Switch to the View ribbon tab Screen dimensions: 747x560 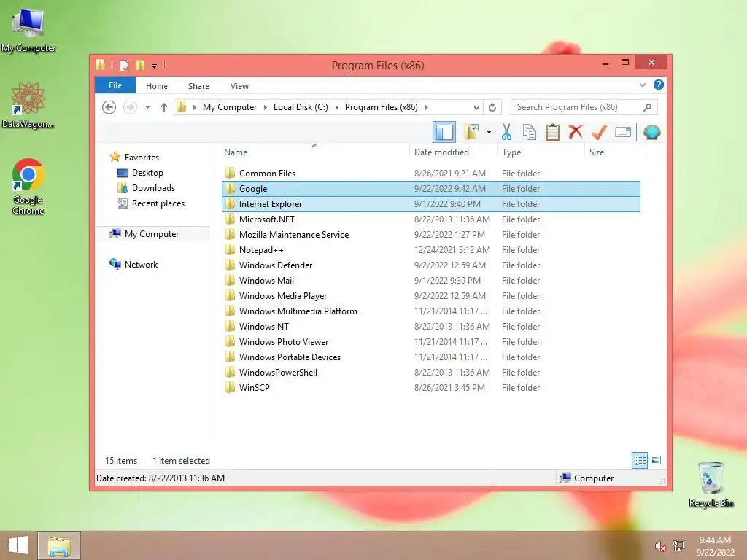pos(239,86)
